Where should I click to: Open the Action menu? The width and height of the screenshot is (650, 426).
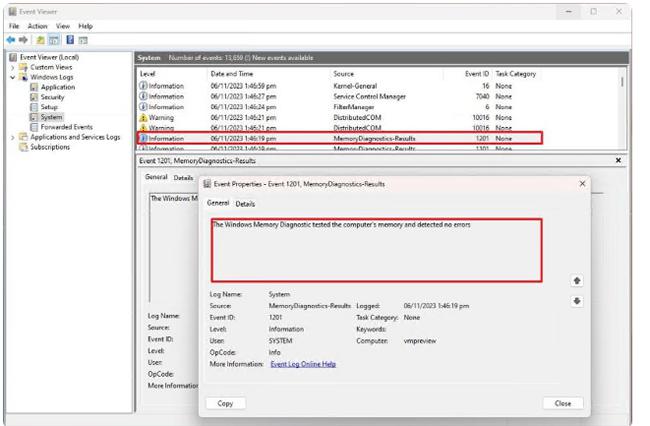point(37,25)
